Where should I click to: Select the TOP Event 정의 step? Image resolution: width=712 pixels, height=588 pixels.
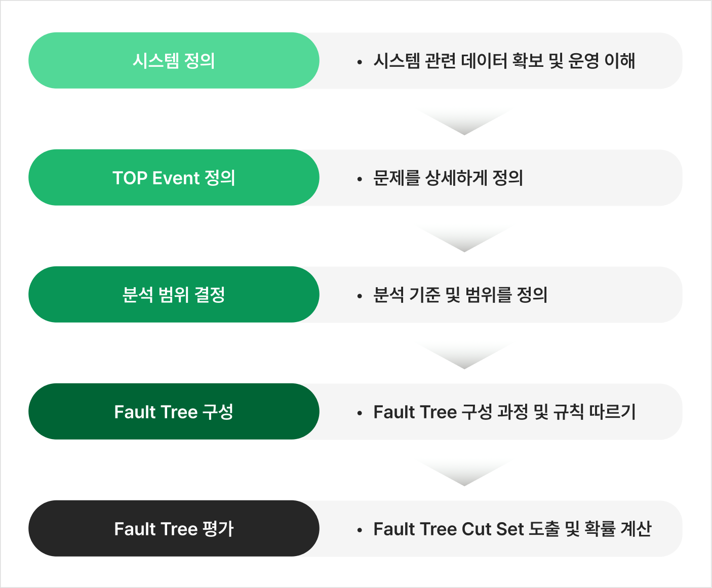[174, 178]
